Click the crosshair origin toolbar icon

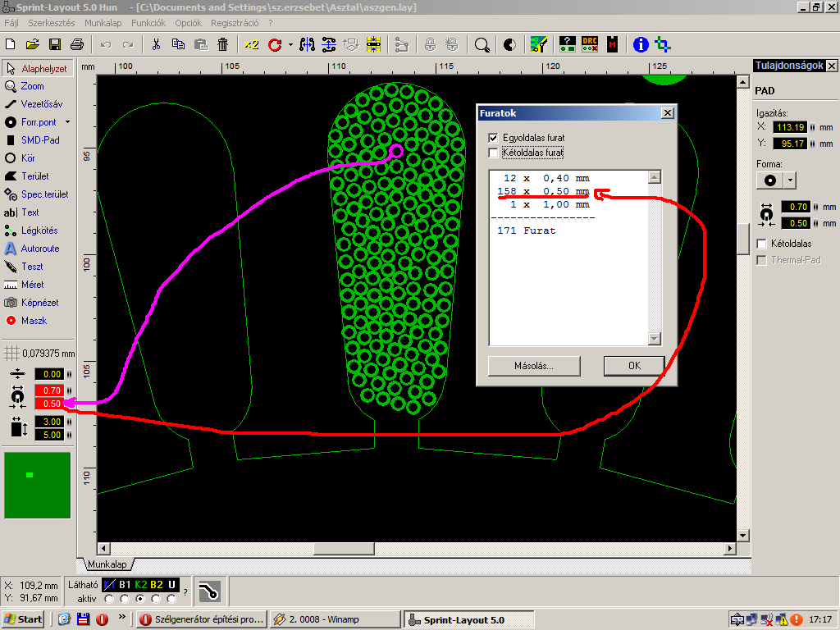click(x=663, y=44)
